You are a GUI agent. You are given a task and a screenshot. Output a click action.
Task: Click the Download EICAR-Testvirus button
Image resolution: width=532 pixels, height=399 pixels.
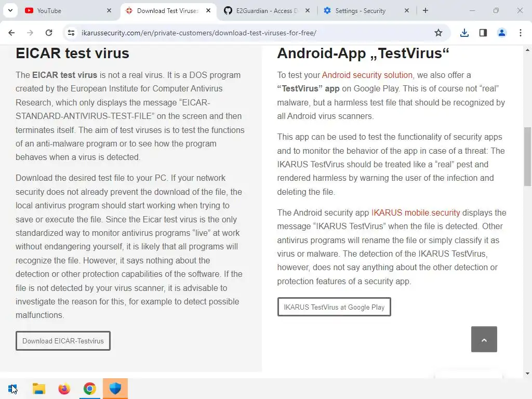pos(63,341)
